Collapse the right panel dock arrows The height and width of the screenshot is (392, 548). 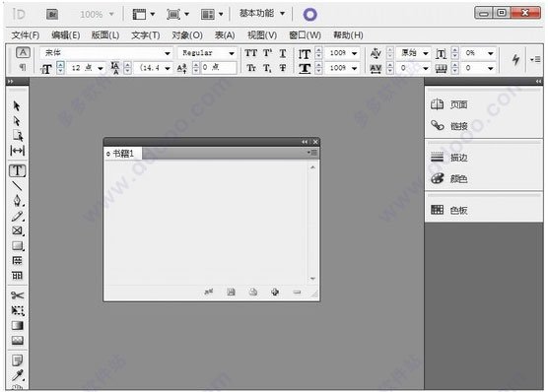[538, 81]
